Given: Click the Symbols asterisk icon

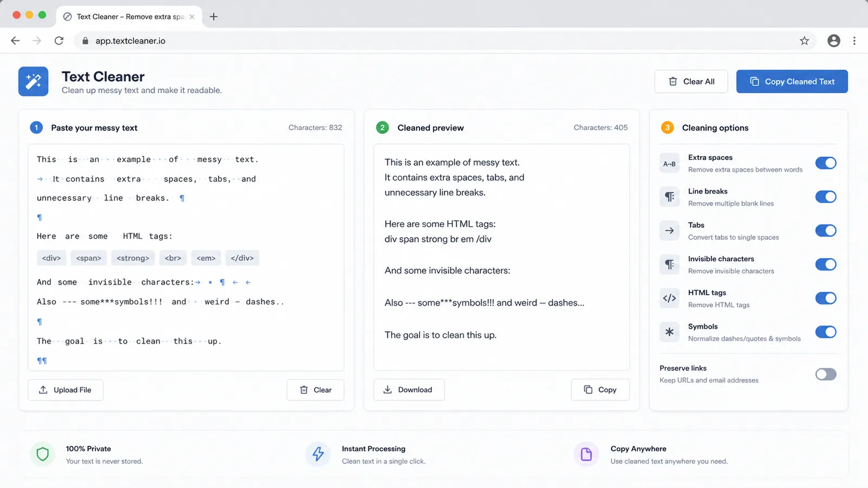Looking at the screenshot, I should click(669, 332).
